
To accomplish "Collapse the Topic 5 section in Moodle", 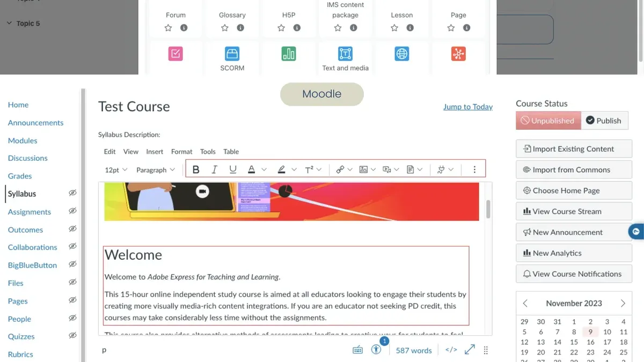I will [x=9, y=24].
